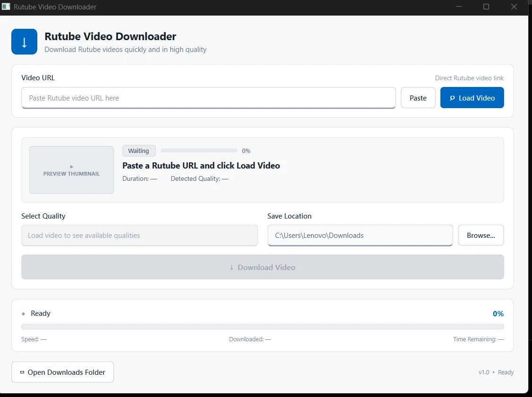
Task: Click the 'Speed: —' label
Action: tap(34, 339)
